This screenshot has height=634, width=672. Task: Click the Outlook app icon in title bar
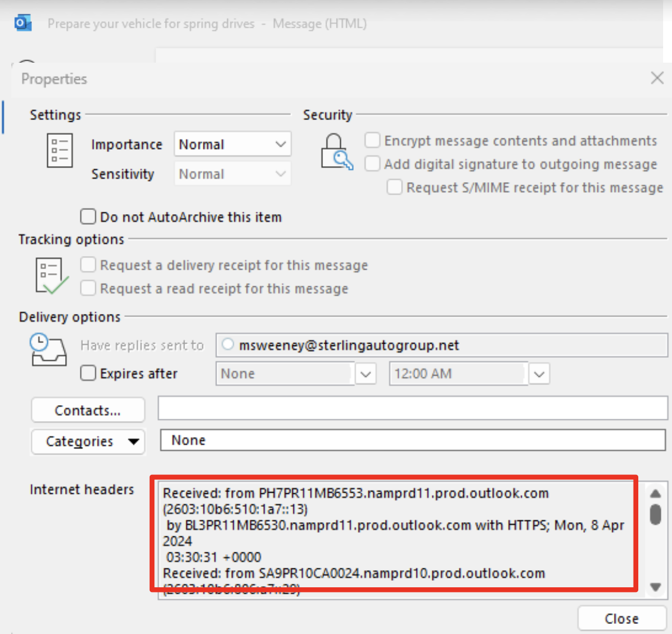[22, 24]
